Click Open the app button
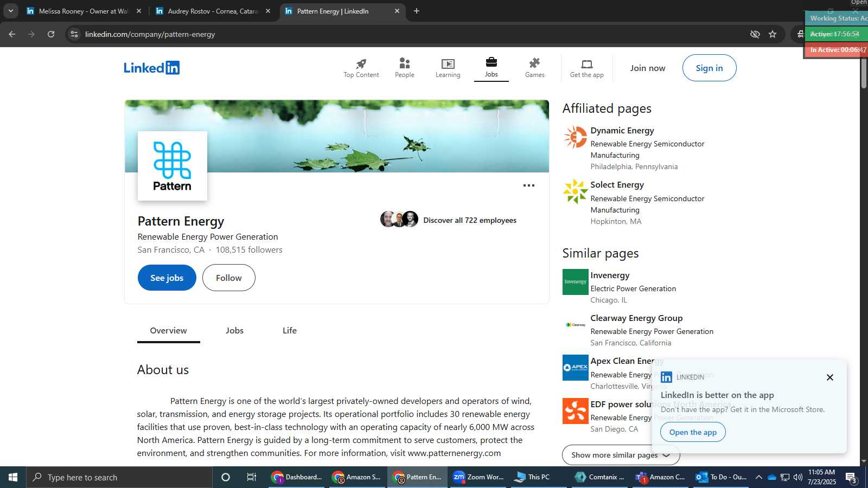The width and height of the screenshot is (868, 488). 693,432
